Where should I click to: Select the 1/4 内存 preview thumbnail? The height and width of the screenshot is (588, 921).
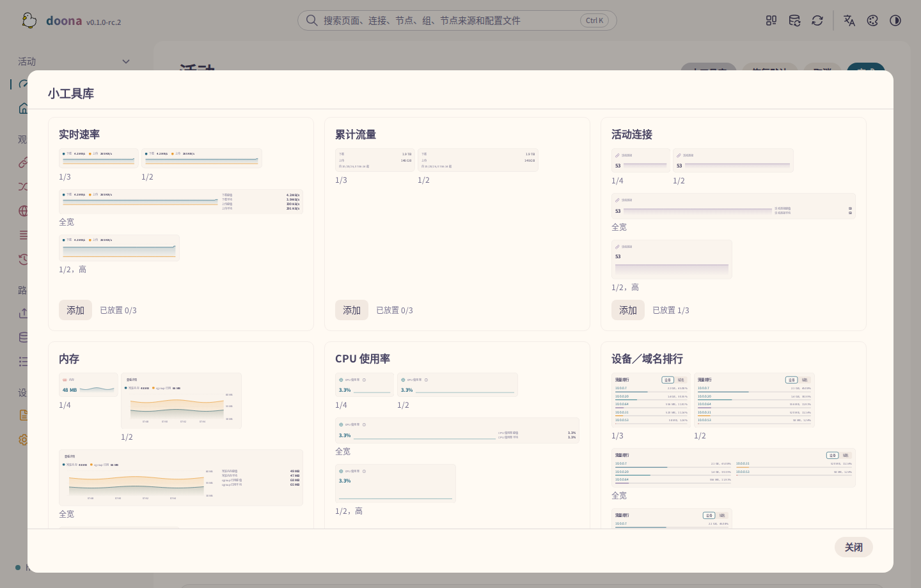88,385
